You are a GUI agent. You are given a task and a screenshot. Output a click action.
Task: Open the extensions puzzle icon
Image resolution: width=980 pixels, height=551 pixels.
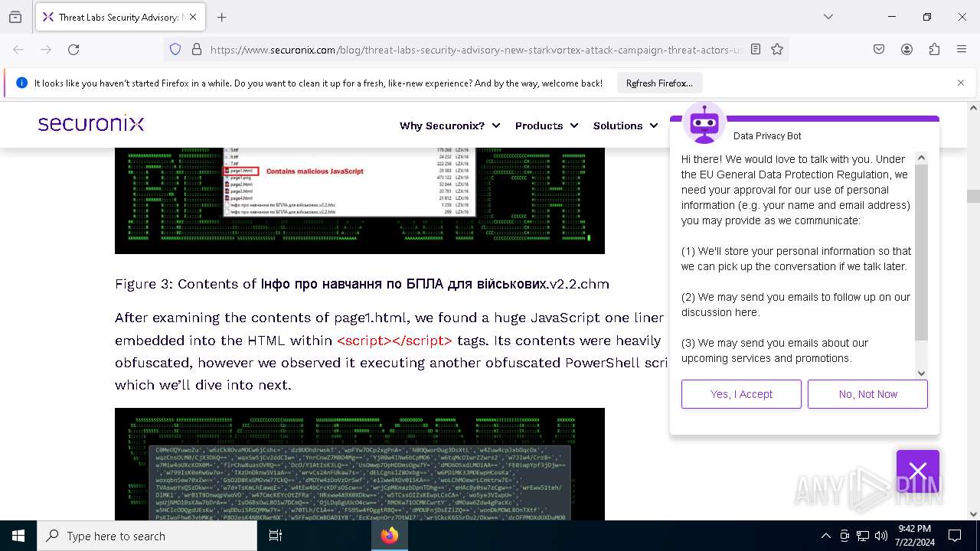coord(934,49)
